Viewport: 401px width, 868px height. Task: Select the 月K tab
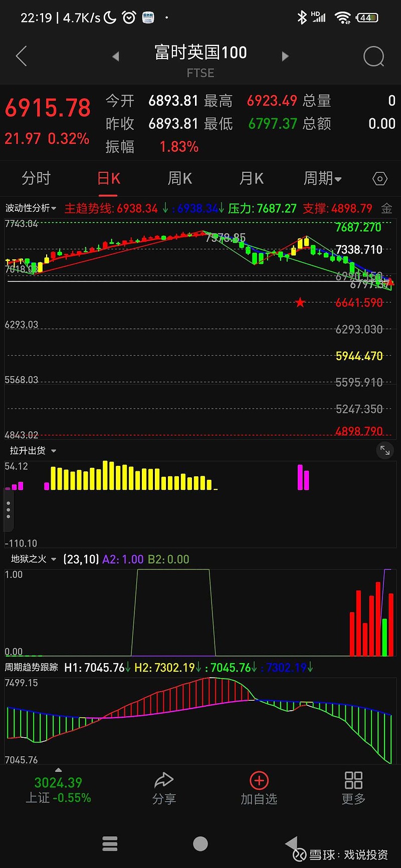[251, 178]
